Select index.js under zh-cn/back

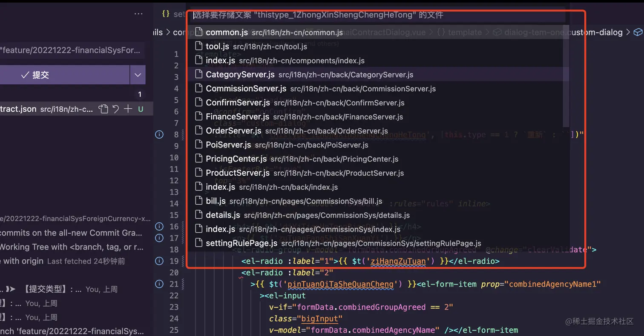click(378, 187)
